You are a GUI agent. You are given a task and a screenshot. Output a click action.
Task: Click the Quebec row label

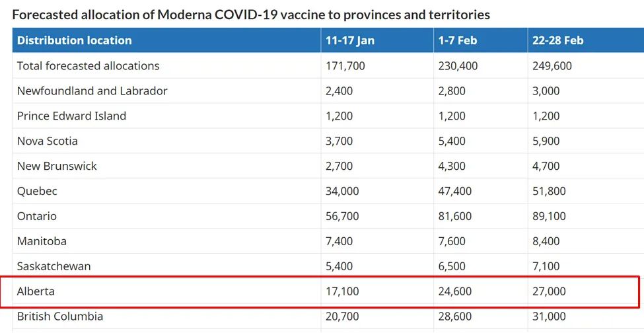click(x=37, y=191)
